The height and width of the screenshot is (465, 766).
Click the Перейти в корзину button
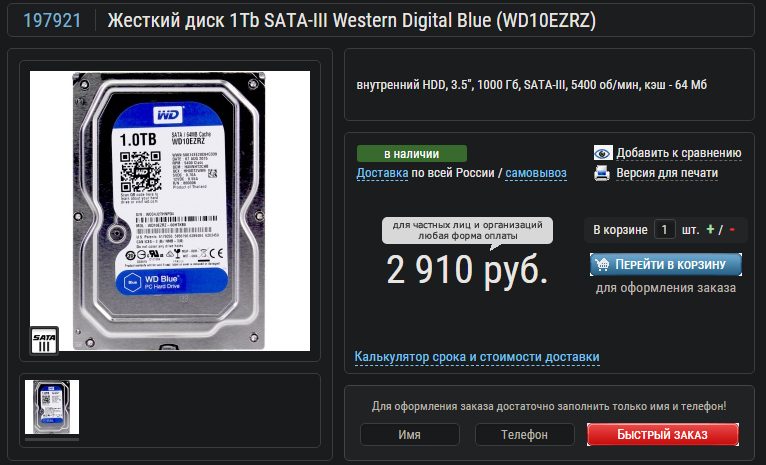(x=666, y=264)
